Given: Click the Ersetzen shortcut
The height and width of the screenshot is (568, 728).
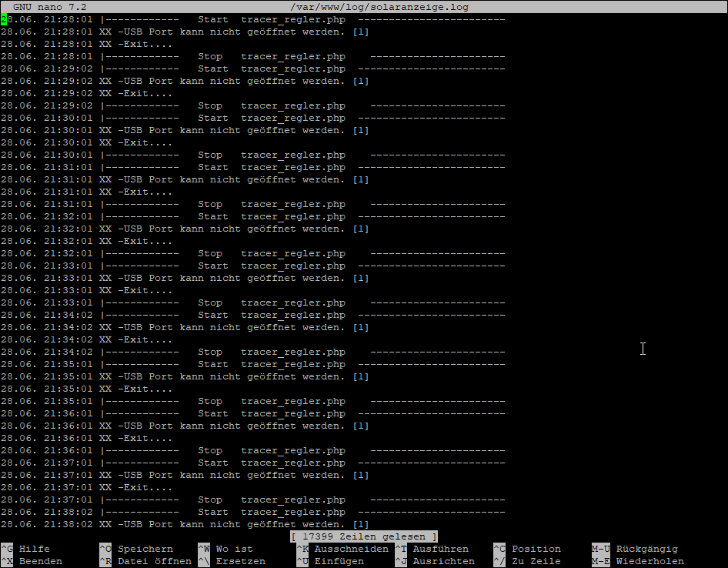Looking at the screenshot, I should click(x=240, y=561).
